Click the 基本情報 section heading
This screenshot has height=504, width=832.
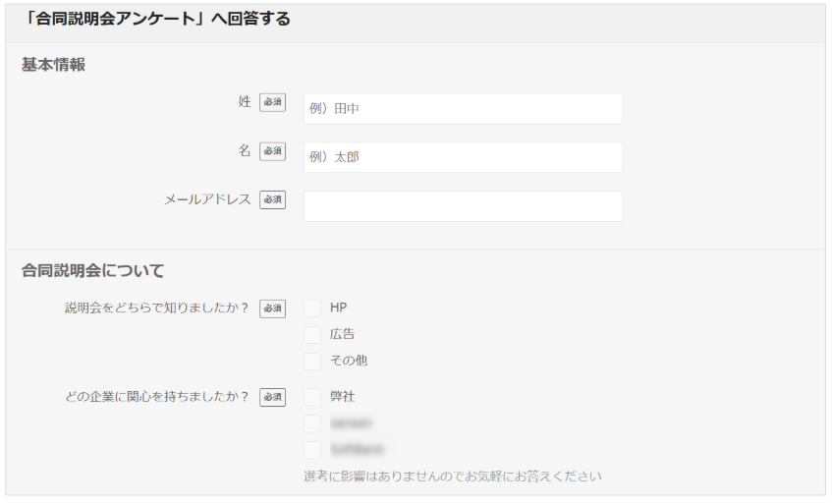point(53,65)
